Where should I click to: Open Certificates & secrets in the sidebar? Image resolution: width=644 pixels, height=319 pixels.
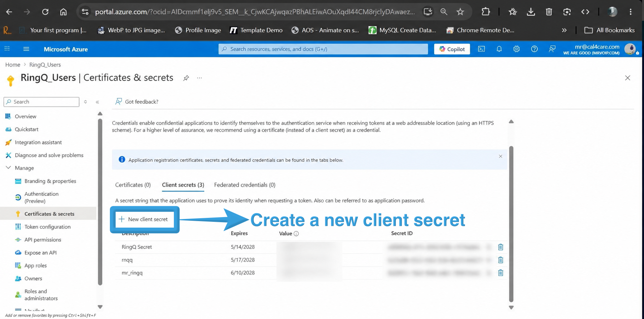49,214
